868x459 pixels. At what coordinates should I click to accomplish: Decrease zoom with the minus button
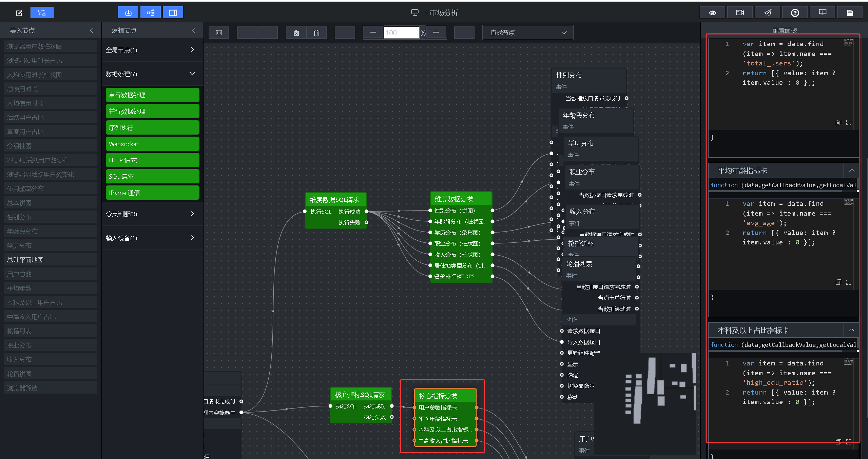[373, 33]
